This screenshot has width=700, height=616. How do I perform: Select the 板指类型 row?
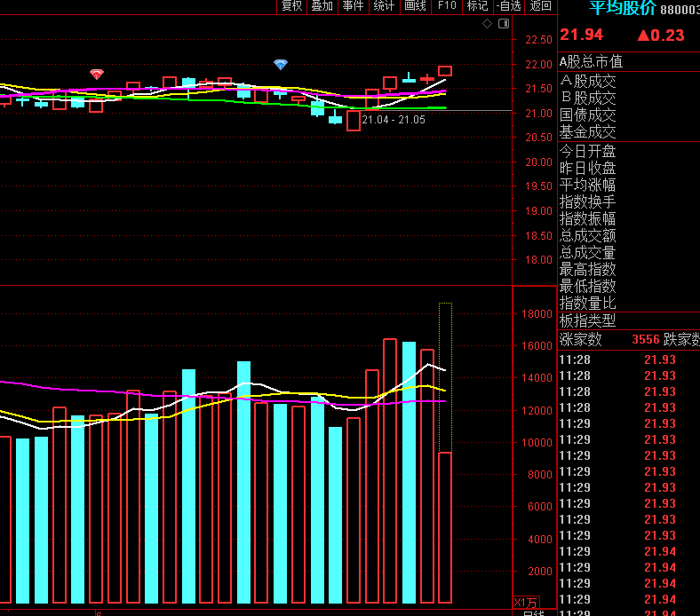click(x=629, y=320)
